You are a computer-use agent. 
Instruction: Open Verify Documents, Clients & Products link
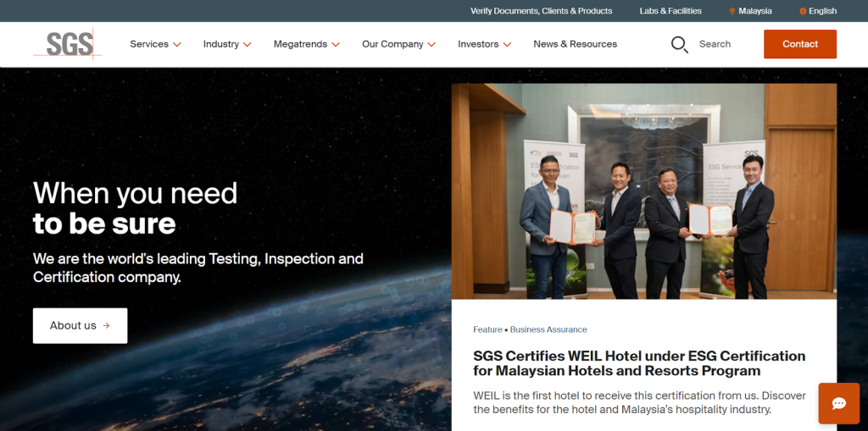[541, 11]
